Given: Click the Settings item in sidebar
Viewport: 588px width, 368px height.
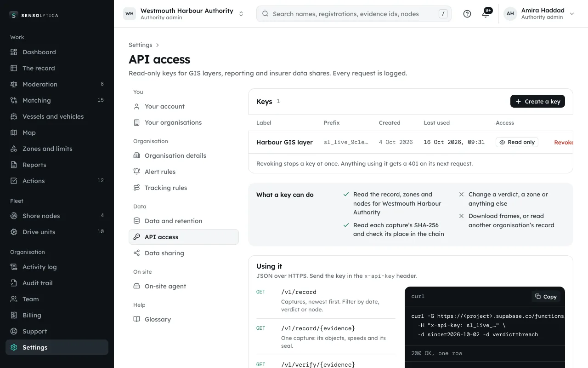Looking at the screenshot, I should (x=57, y=347).
